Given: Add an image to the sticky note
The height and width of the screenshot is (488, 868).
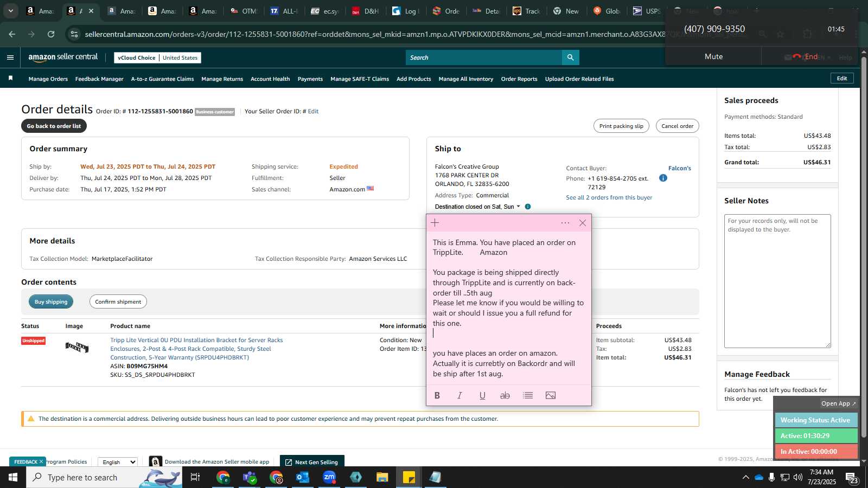Looking at the screenshot, I should [551, 395].
